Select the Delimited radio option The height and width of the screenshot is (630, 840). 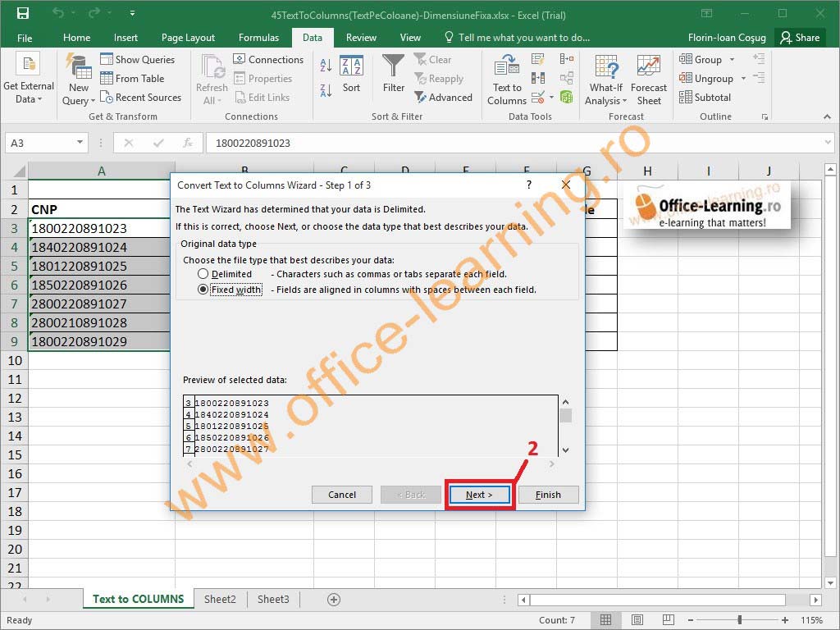coord(203,274)
